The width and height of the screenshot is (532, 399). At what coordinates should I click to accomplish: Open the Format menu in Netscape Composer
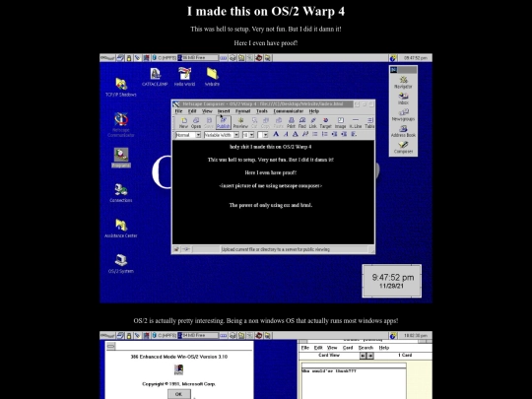click(x=243, y=111)
